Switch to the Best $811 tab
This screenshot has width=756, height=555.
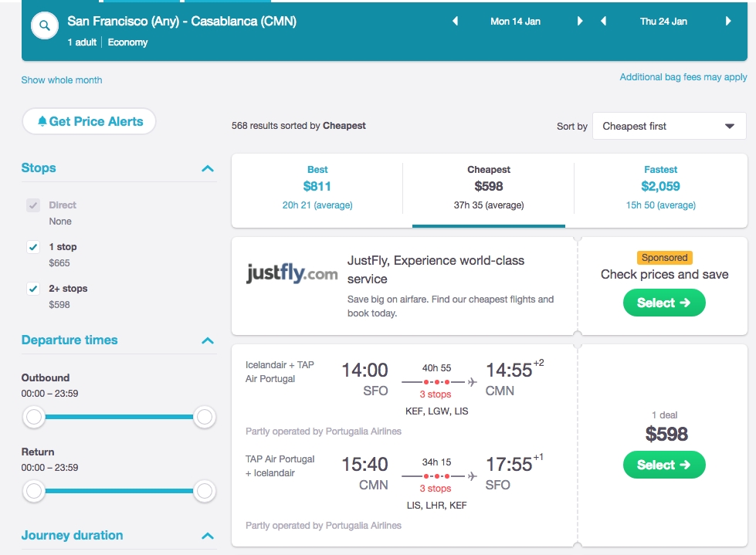point(317,188)
